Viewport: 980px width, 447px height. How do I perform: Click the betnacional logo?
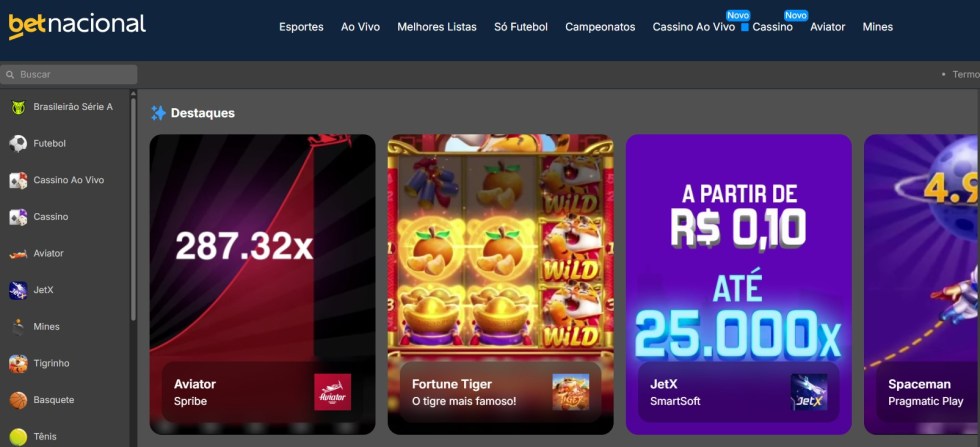77,25
